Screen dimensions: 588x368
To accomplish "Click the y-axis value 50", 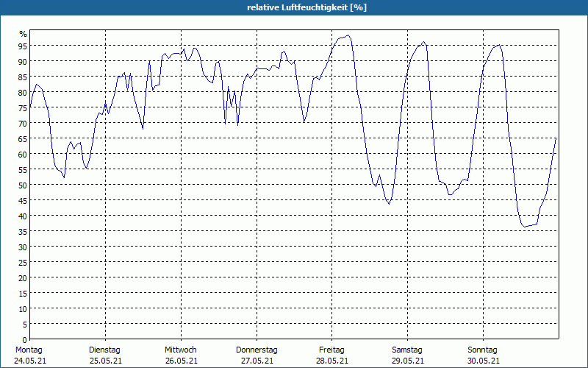I will [x=23, y=185].
